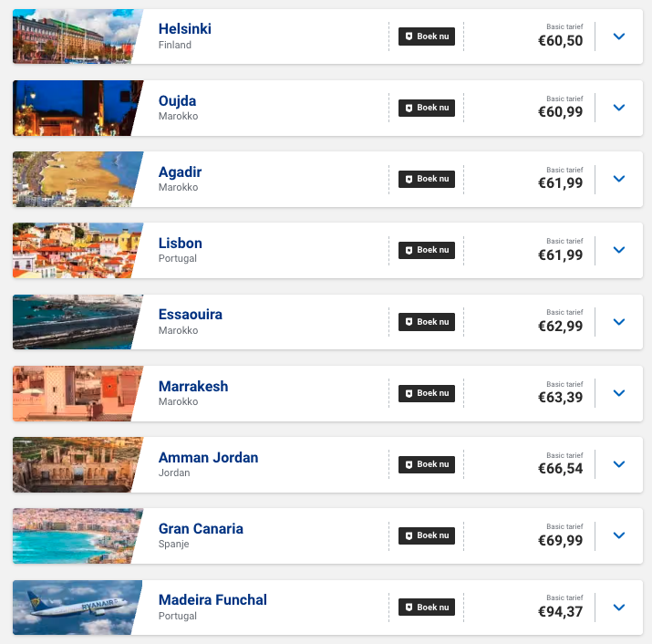Expand the Gran Canaria fare chevron

pos(619,535)
